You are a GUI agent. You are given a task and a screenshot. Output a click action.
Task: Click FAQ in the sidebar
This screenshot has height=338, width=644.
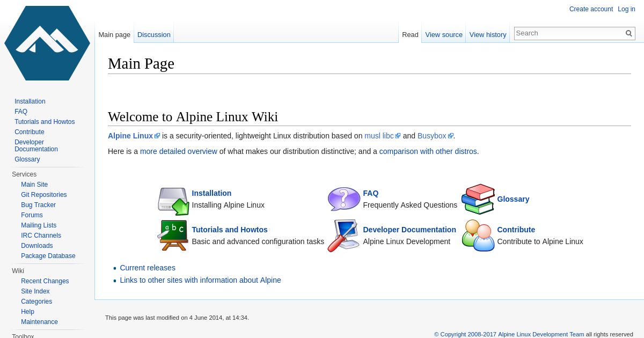[x=21, y=112]
